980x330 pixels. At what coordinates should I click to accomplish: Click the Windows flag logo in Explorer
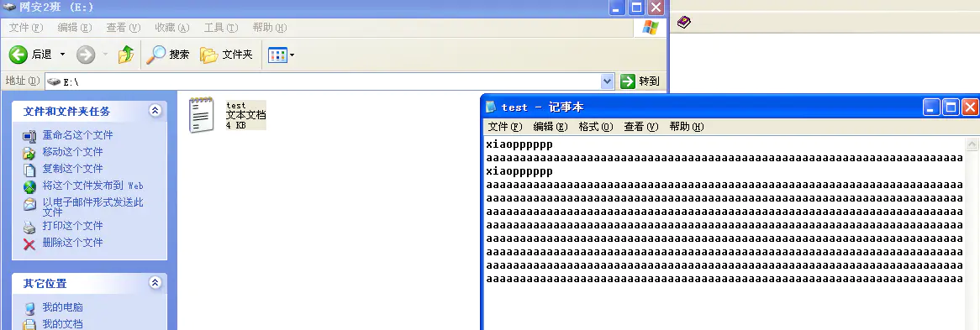(651, 28)
